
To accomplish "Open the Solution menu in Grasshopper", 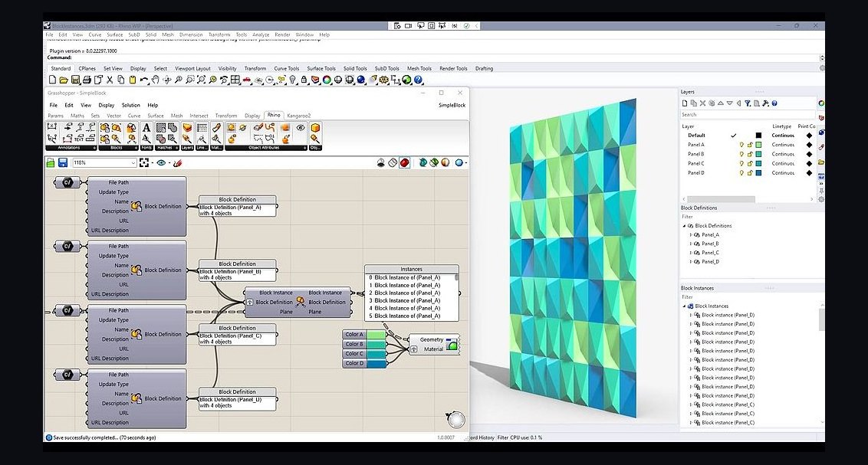I will (130, 105).
